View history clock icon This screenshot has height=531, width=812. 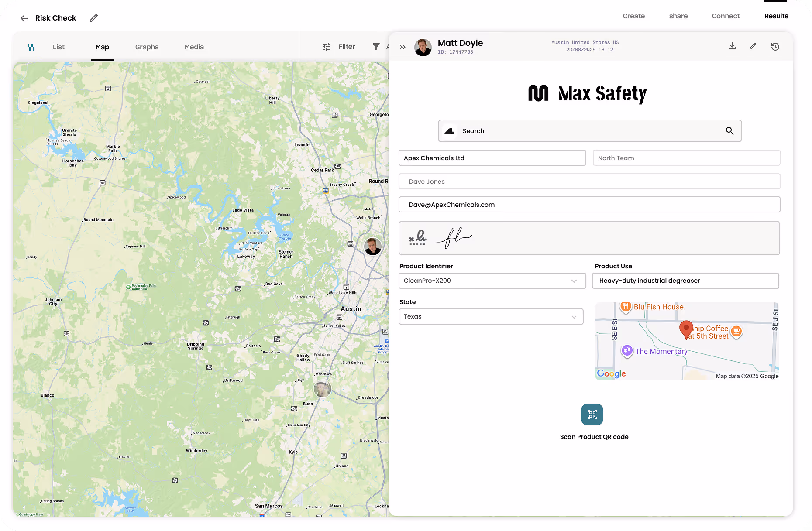(775, 47)
